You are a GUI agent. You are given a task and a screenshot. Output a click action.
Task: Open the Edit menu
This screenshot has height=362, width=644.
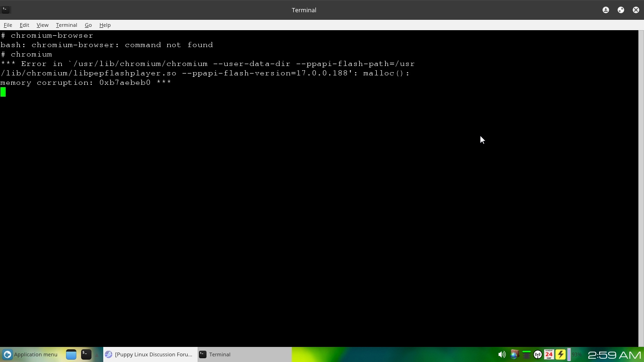point(24,25)
